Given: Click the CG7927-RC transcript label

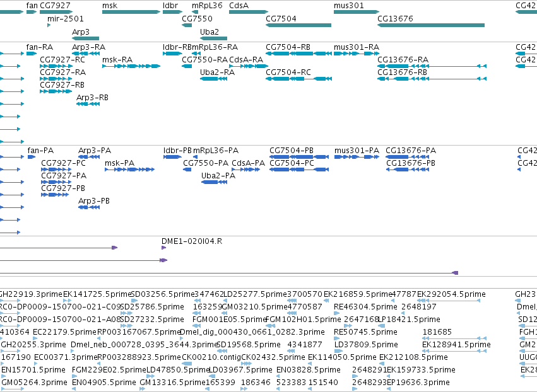Looking at the screenshot, I should click(x=62, y=59).
